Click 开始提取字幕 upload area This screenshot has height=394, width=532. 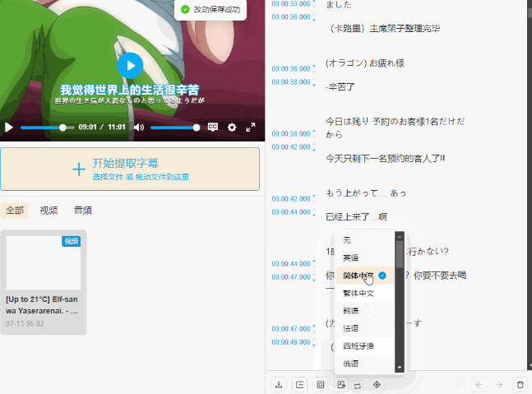(x=130, y=169)
